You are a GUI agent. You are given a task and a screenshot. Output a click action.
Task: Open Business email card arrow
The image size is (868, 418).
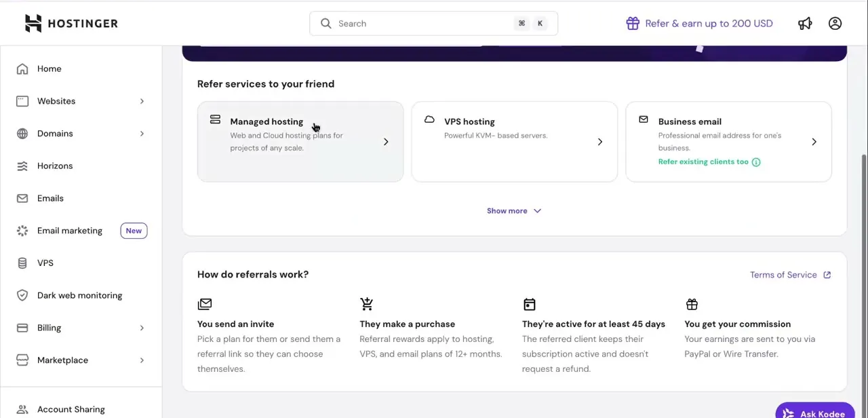[x=814, y=142]
